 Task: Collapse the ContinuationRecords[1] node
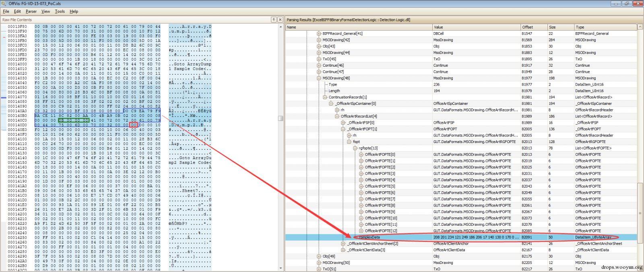coord(325,97)
